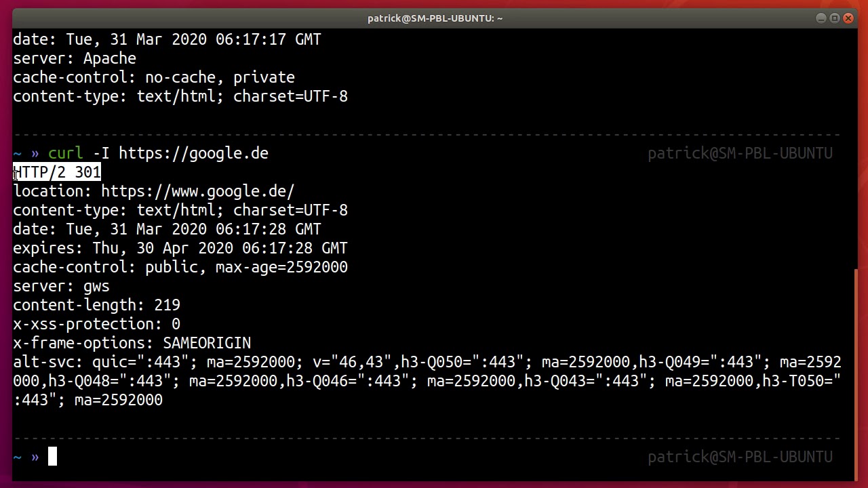Minimize the terminal window

coord(821,18)
